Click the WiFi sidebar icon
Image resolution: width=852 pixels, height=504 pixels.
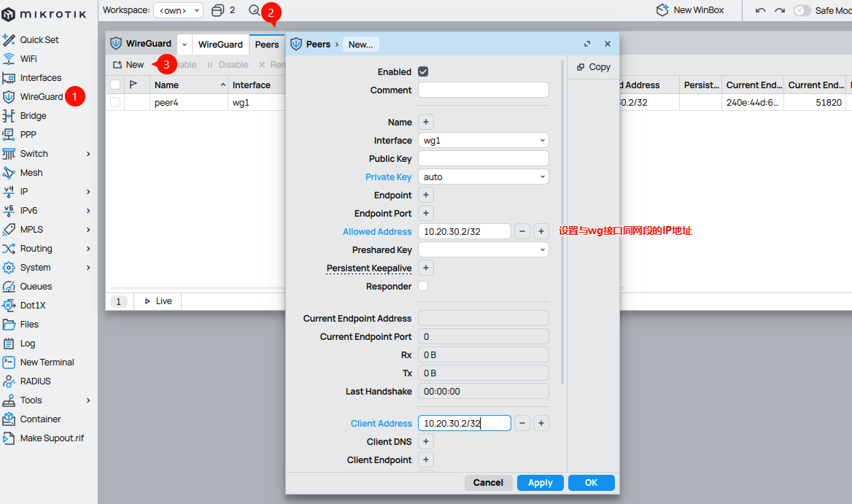9,59
